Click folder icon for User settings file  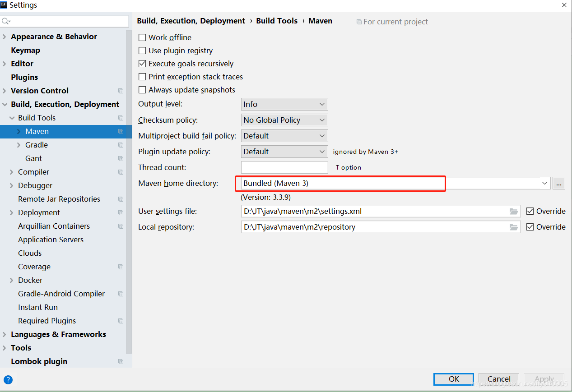click(514, 211)
